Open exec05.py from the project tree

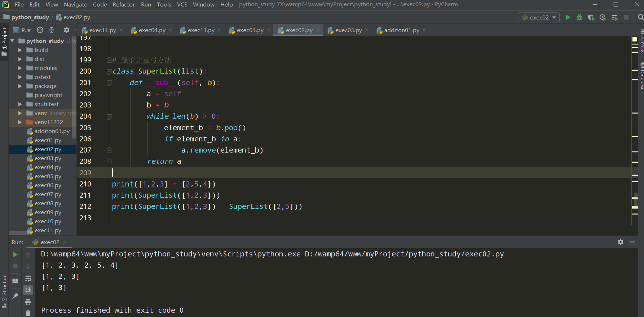tap(48, 176)
